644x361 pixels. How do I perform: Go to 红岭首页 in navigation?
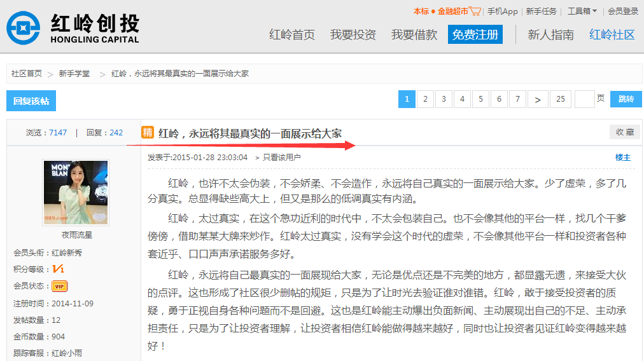click(x=292, y=35)
